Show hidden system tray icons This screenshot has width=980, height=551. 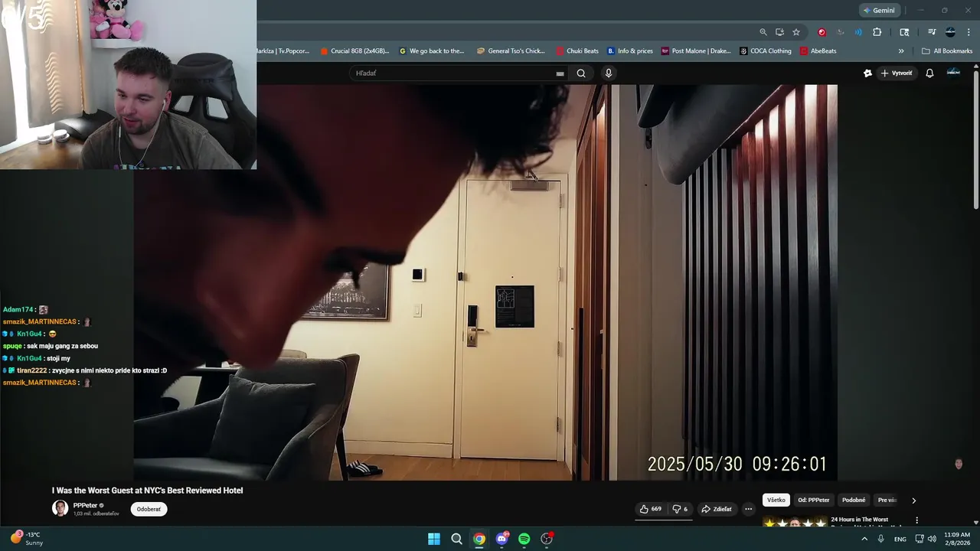[x=864, y=539]
